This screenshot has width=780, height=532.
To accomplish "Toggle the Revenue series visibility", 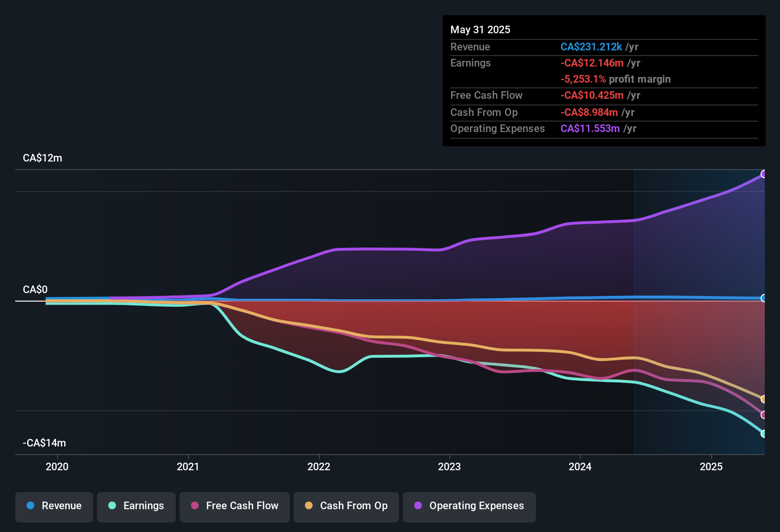I will (54, 506).
